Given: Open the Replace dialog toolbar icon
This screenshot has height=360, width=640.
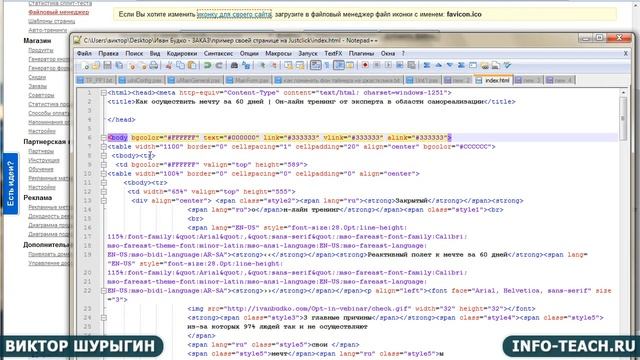Looking at the screenshot, I should 246,65.
